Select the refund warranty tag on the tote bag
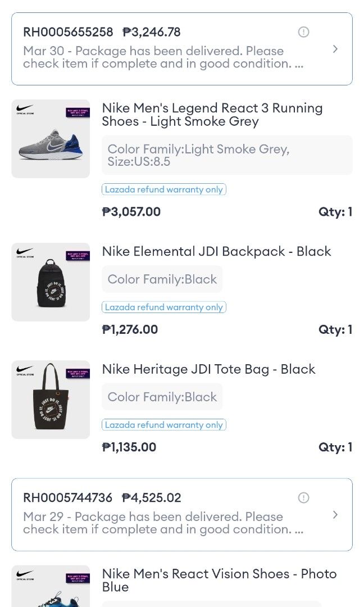The image size is (364, 607). tap(164, 425)
